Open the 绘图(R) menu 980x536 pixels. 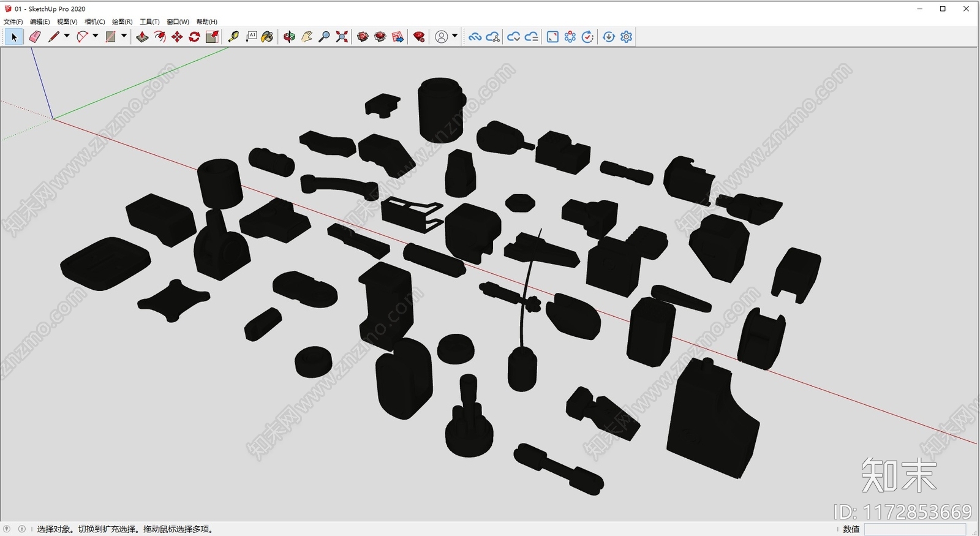pos(122,21)
